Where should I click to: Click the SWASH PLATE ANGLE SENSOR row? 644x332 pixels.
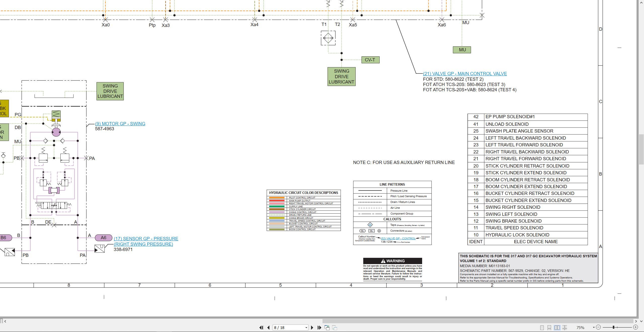528,131
